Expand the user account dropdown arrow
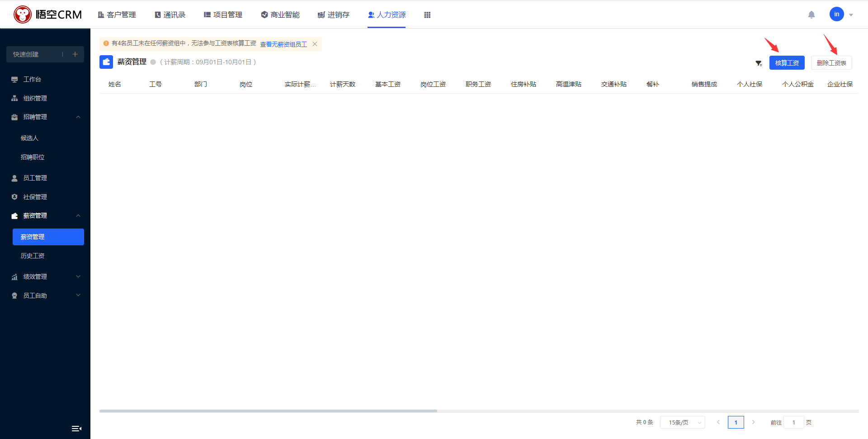This screenshot has width=868, height=439. (x=851, y=15)
